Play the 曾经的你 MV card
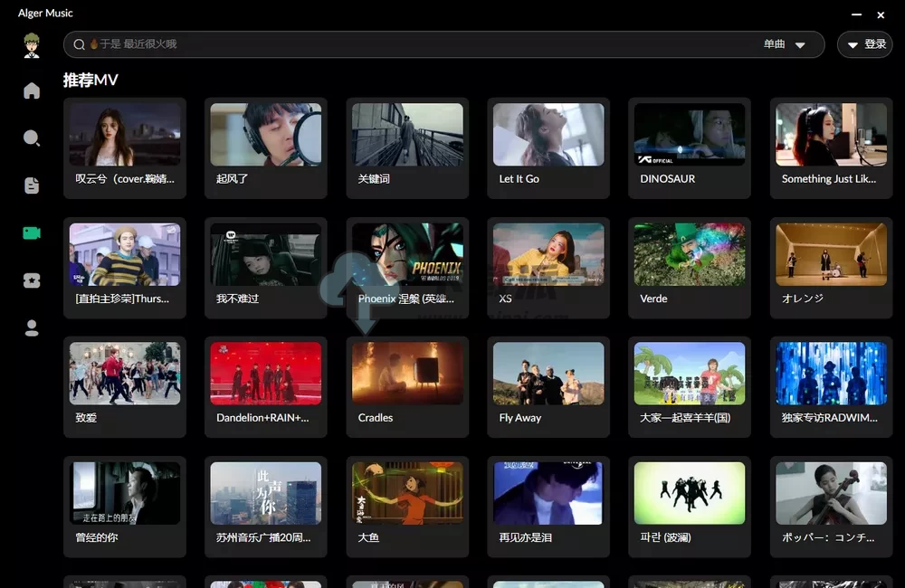Viewport: 905px width, 588px height. coord(125,507)
